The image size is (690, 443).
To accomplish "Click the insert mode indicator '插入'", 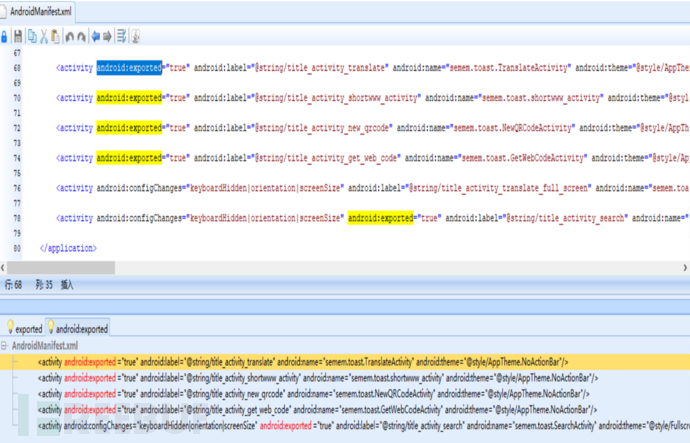I will (x=67, y=285).
